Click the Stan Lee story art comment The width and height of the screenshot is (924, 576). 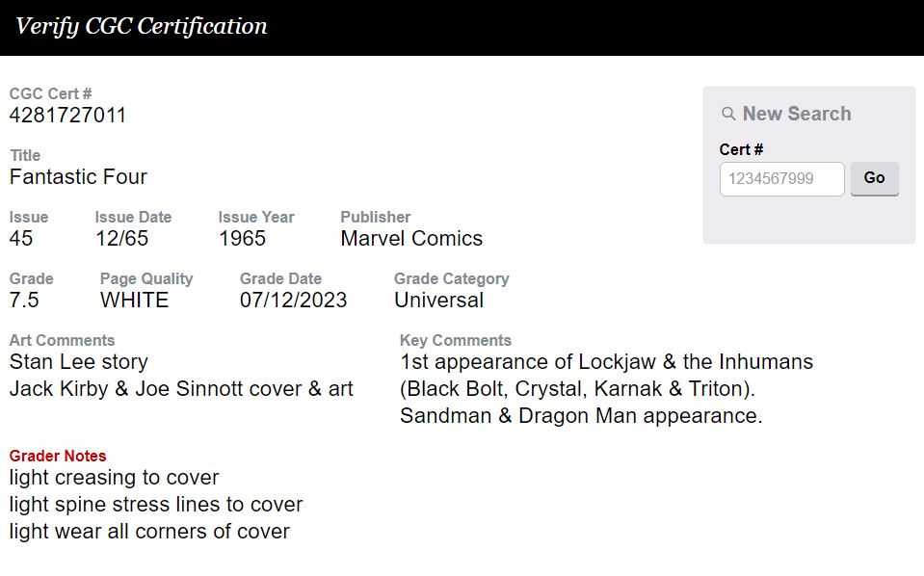click(x=79, y=362)
